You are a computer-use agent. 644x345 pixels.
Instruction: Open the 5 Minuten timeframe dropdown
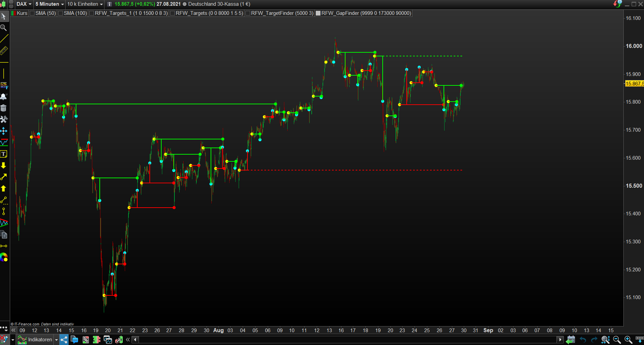click(50, 4)
